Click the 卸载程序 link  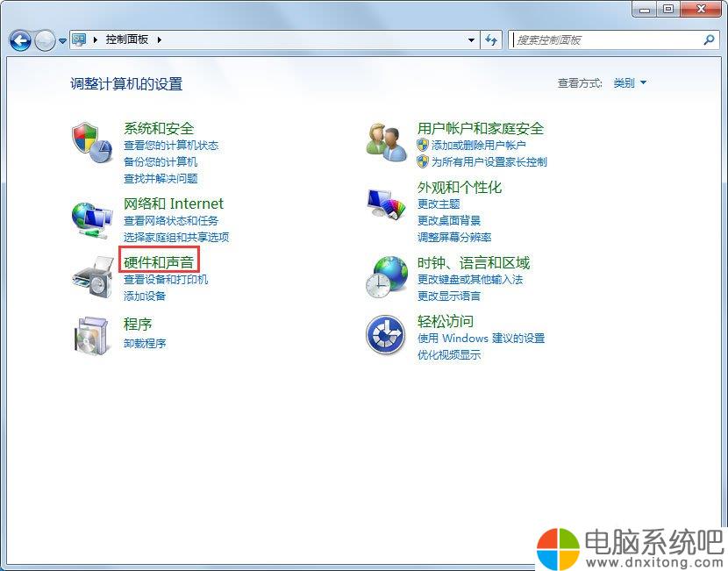[x=145, y=344]
